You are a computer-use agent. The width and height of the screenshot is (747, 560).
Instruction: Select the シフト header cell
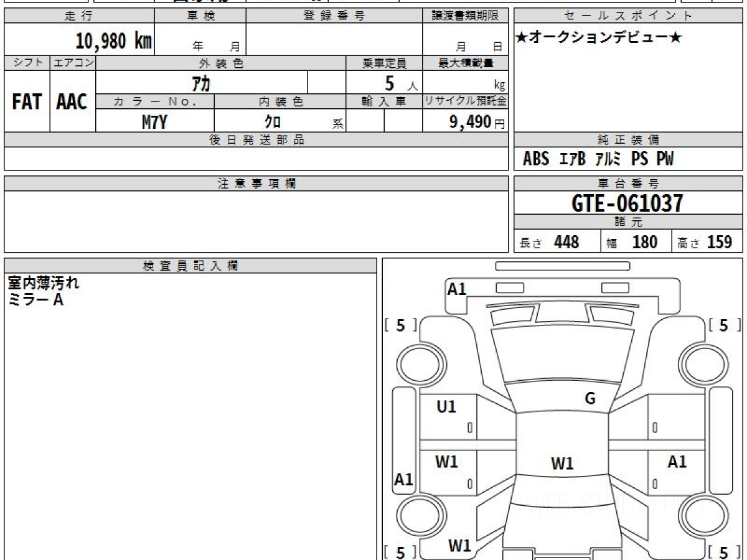point(27,63)
